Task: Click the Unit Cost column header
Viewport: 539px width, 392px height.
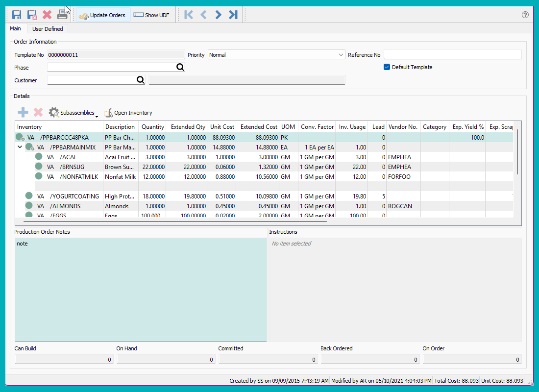Action: (222, 127)
